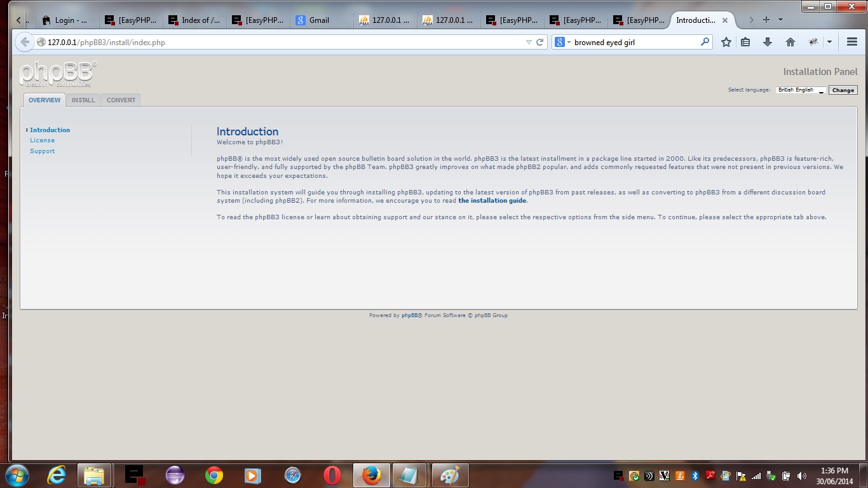Open the Support sidebar link
The image size is (868, 488).
(43, 151)
